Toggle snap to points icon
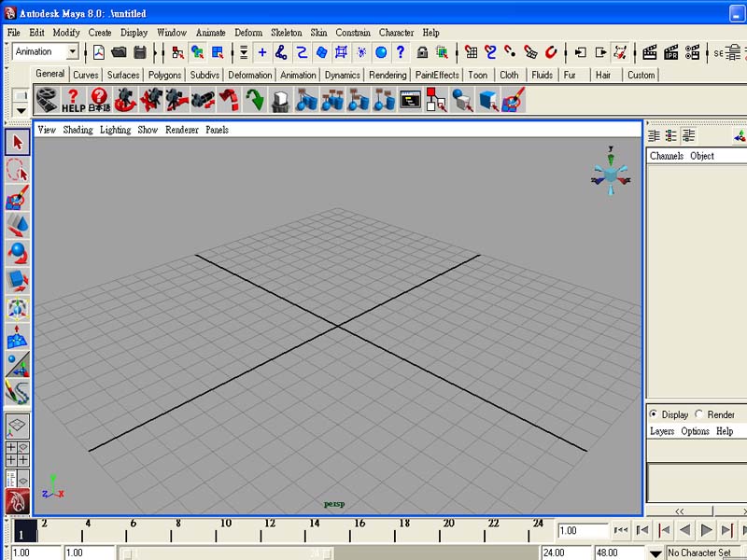The image size is (747, 560). click(x=510, y=52)
